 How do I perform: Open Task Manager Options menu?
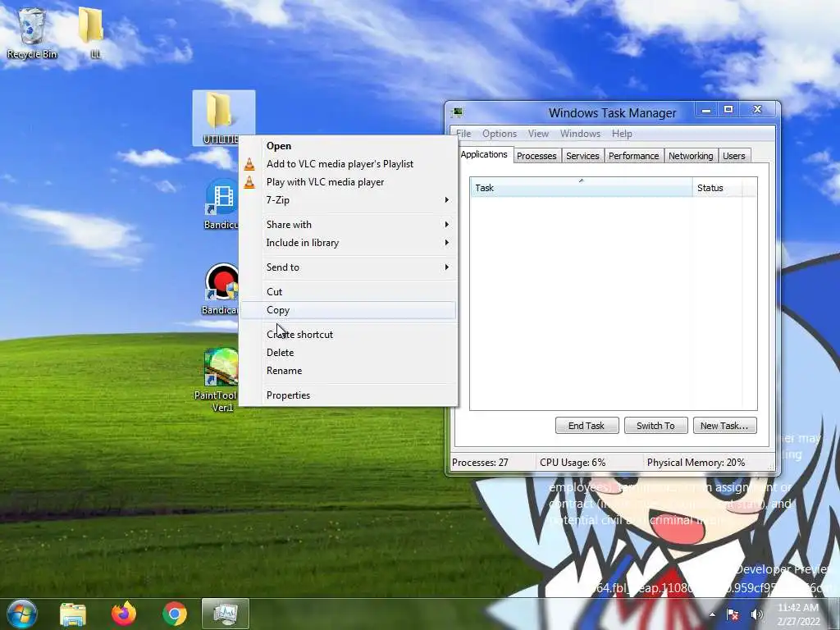point(500,134)
